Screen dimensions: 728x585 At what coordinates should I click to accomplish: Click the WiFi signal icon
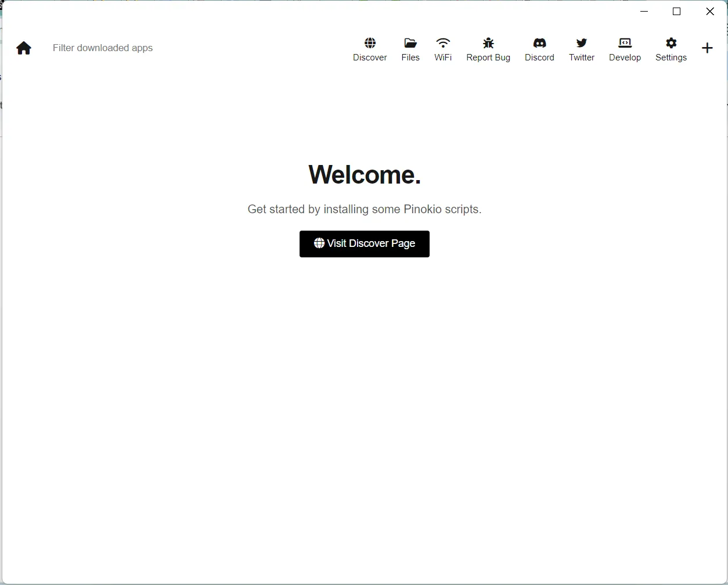point(443,43)
